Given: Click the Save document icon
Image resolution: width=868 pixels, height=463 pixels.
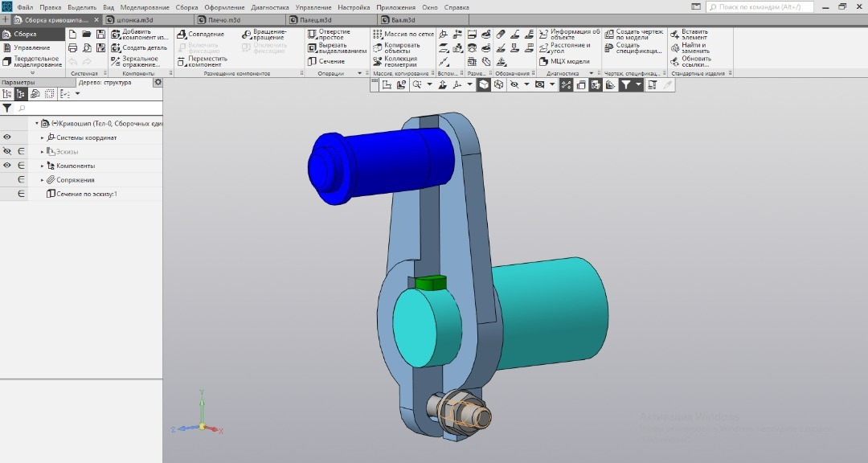Looking at the screenshot, I should point(100,35).
